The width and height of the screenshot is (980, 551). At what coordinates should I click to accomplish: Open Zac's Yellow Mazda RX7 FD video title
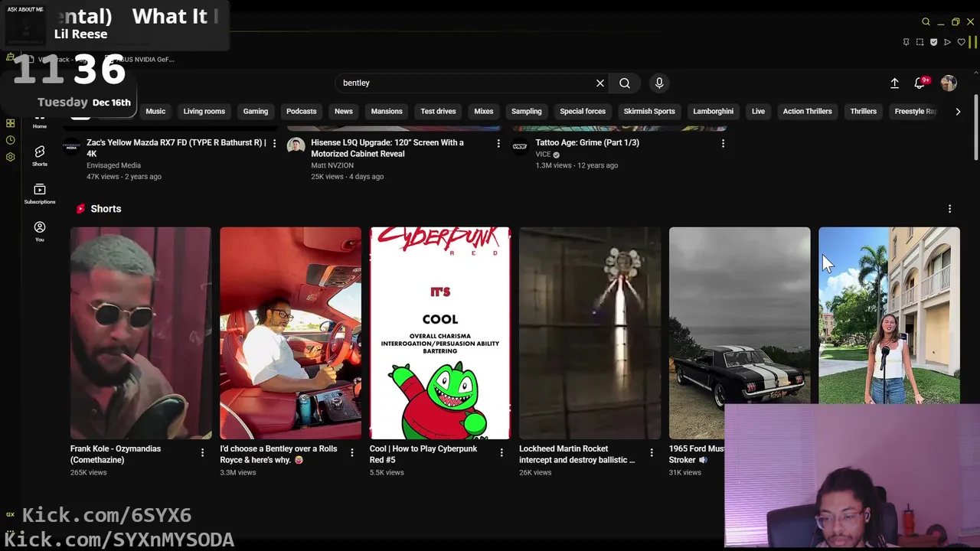[x=176, y=148]
